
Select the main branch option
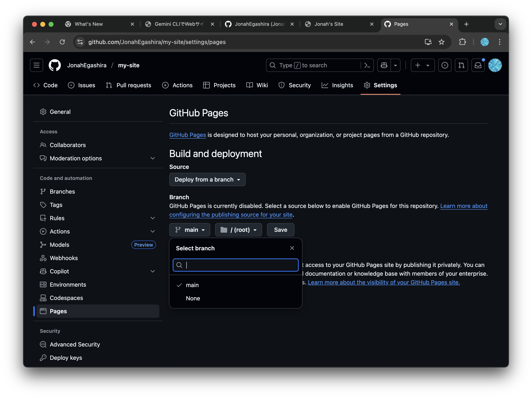(x=192, y=285)
